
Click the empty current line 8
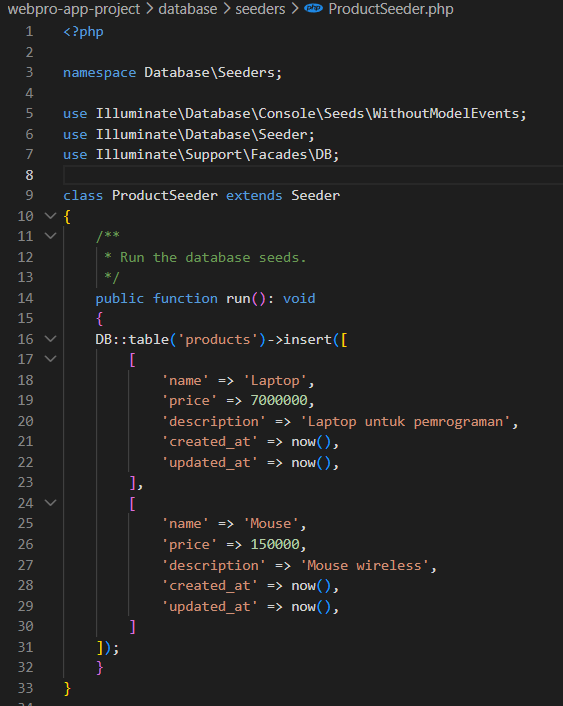click(x=313, y=175)
